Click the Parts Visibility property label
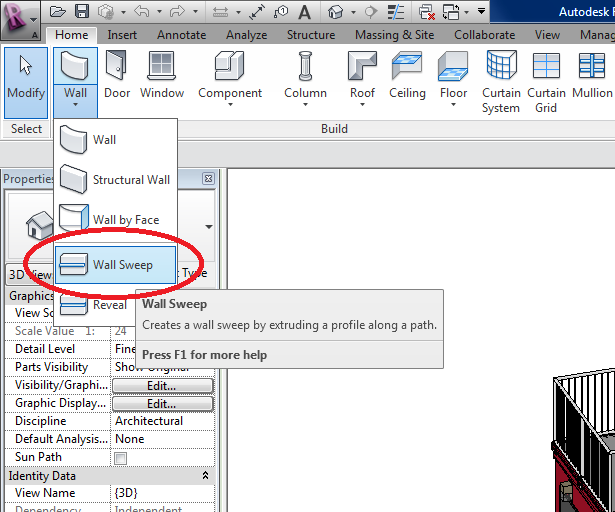Screen dimensions: 615x512 point(51,367)
